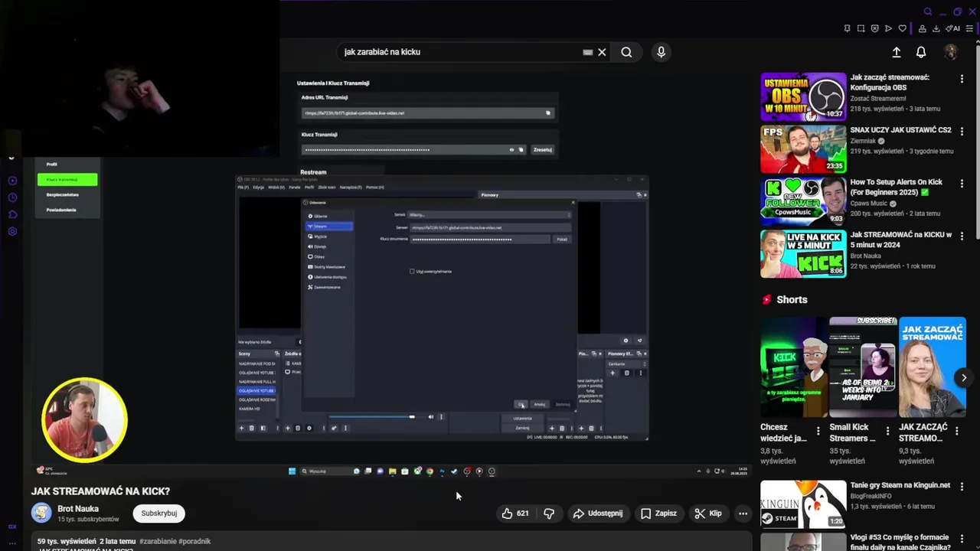Open the player in Opera GX sidebar

[x=12, y=181]
